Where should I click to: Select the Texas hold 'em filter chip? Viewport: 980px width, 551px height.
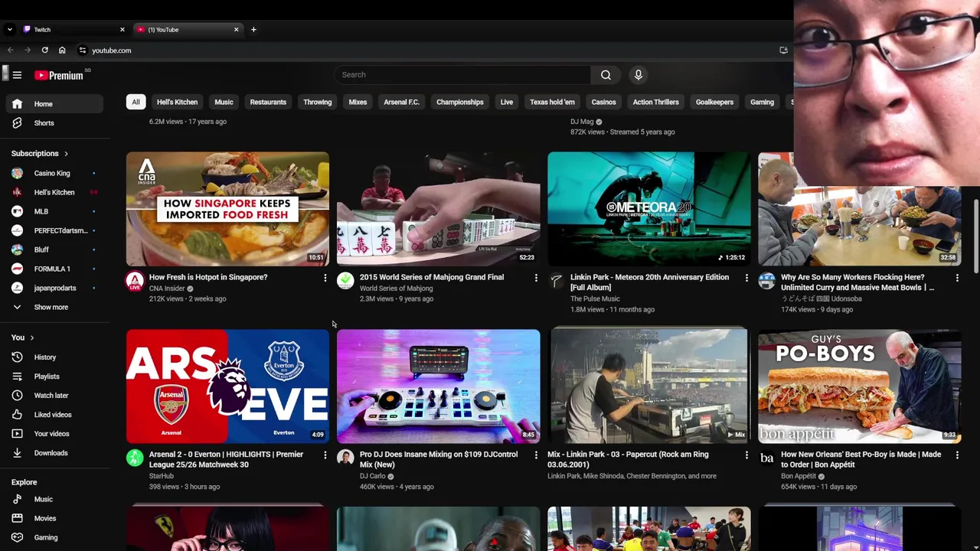552,102
